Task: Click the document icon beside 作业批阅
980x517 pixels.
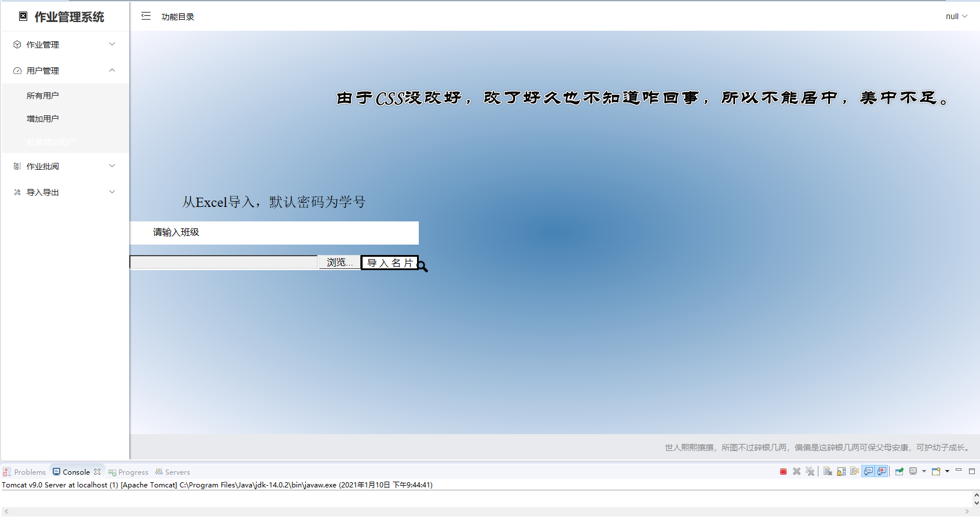Action: 17,166
